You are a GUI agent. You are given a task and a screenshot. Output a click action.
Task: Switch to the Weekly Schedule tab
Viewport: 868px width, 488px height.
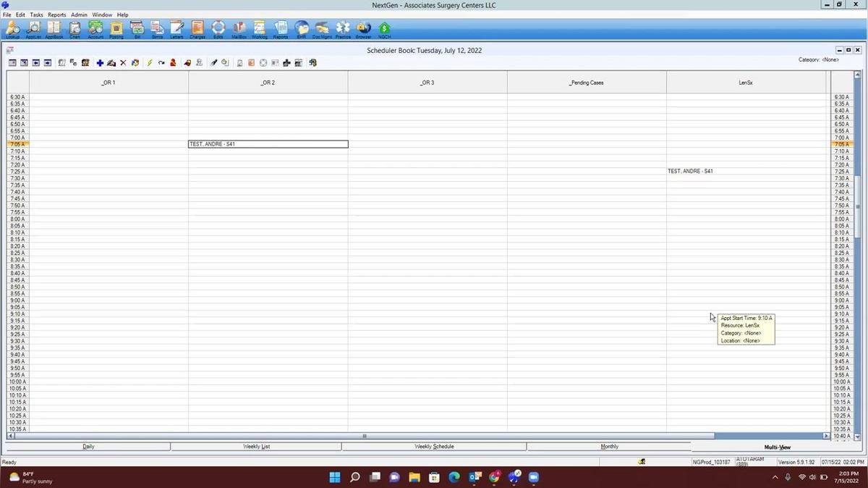(434, 447)
